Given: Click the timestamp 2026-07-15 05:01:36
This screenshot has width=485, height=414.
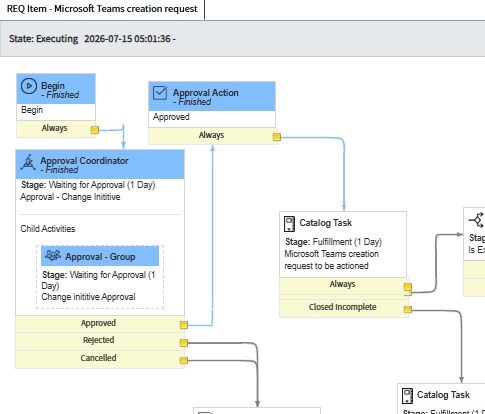Looking at the screenshot, I should 127,39.
